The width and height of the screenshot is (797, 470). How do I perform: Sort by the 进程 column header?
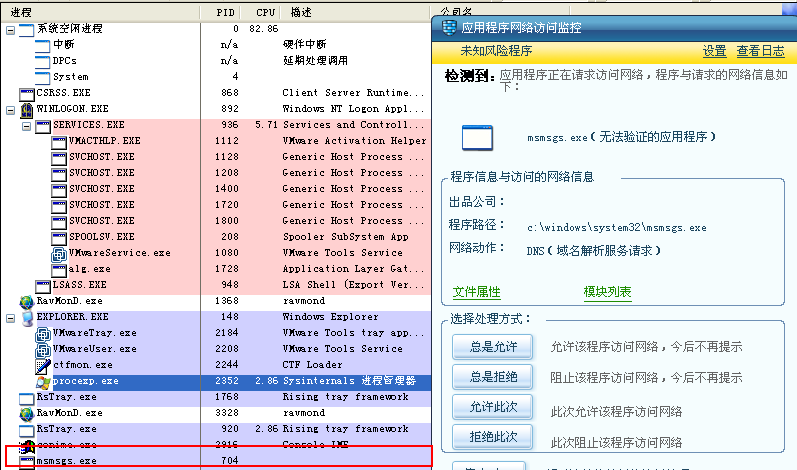point(101,12)
